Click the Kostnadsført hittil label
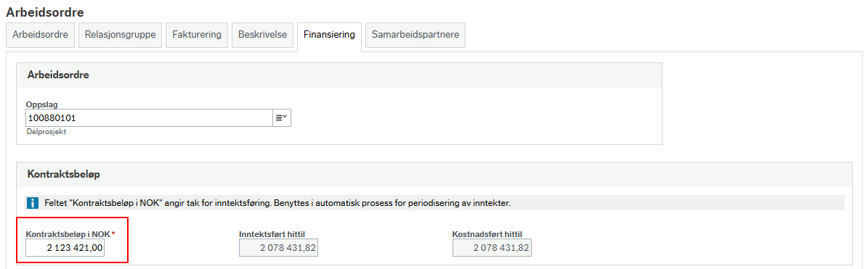 pyautogui.click(x=487, y=234)
